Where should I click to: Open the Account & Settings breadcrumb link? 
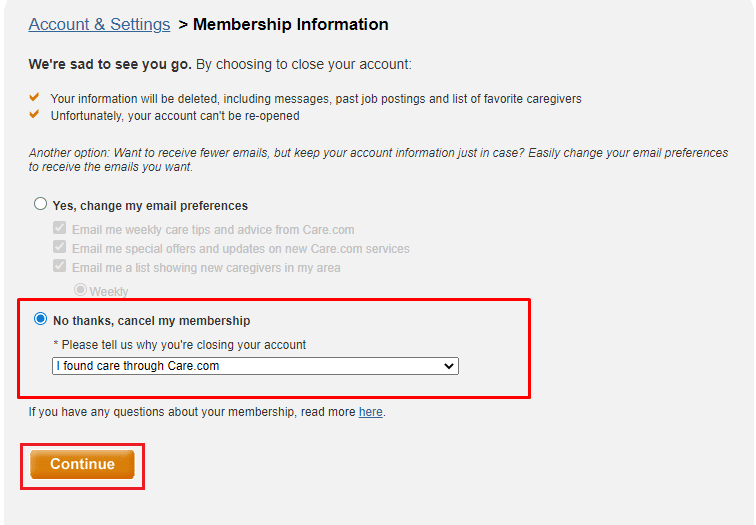(x=99, y=24)
